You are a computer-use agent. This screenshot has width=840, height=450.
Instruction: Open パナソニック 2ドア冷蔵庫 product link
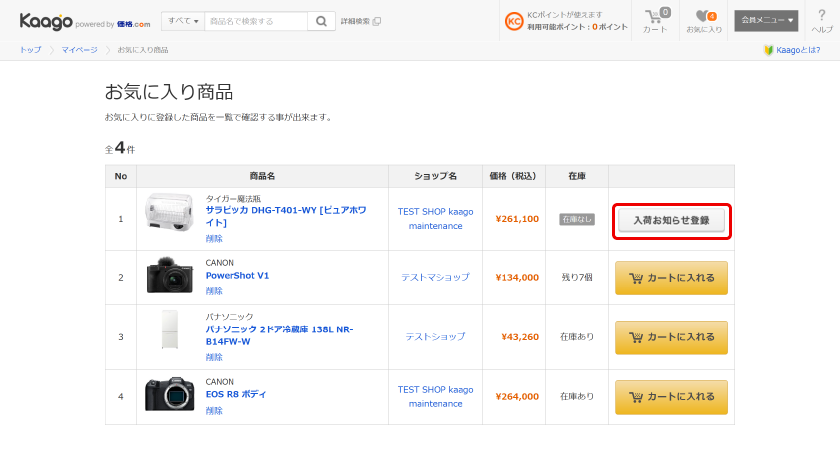279,335
